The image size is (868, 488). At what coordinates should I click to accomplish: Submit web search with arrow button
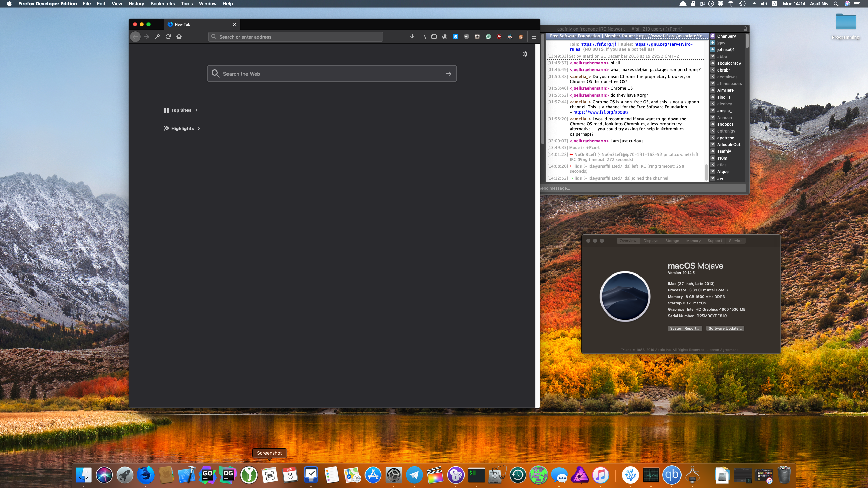coord(448,74)
